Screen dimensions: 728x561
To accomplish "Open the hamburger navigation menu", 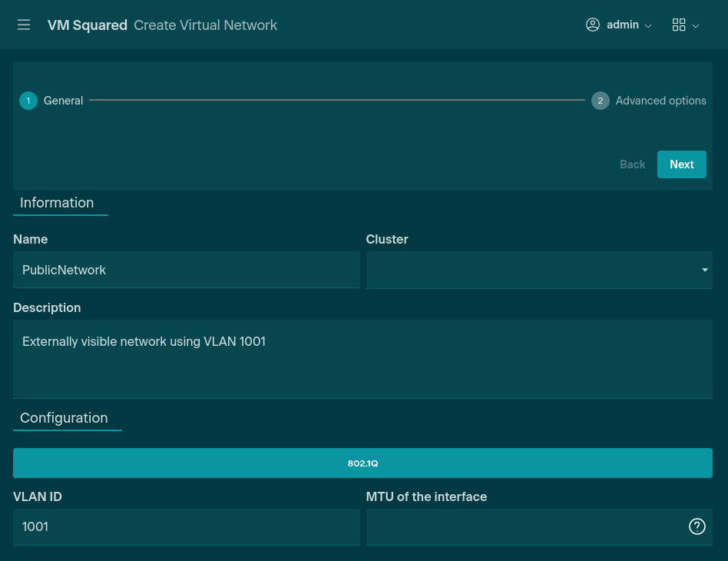I will 24,25.
